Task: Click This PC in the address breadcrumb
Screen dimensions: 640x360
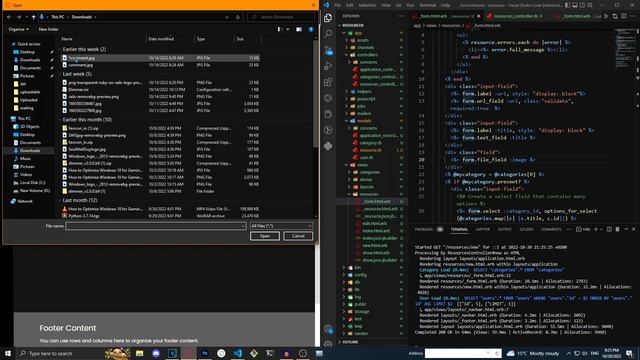Action: 58,17
